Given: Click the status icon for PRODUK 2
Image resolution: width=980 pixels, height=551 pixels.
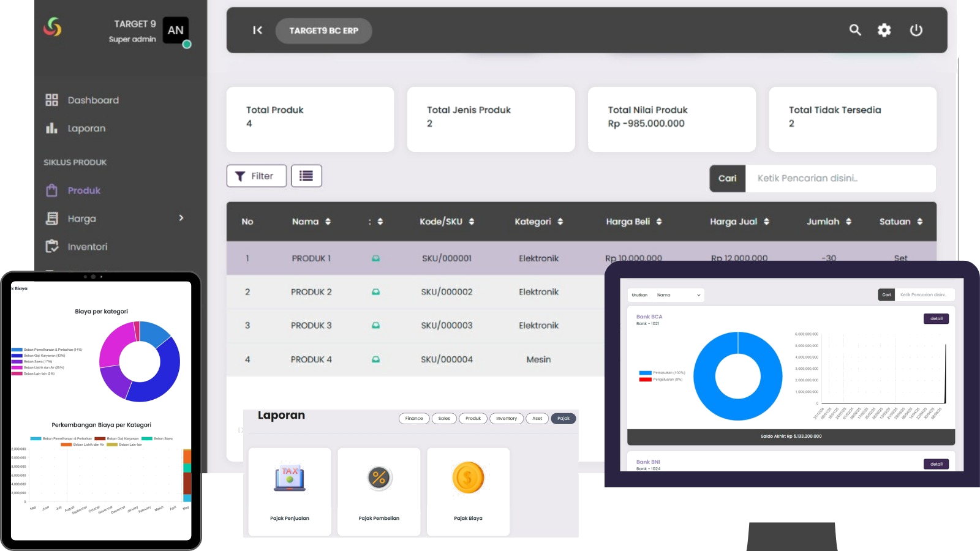Looking at the screenshot, I should pos(375,292).
